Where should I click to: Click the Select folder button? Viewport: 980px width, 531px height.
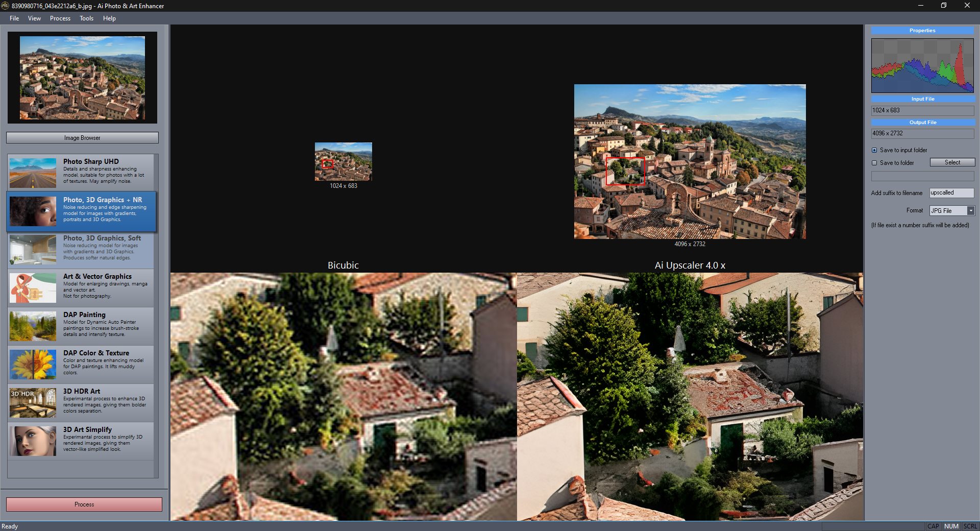952,162
